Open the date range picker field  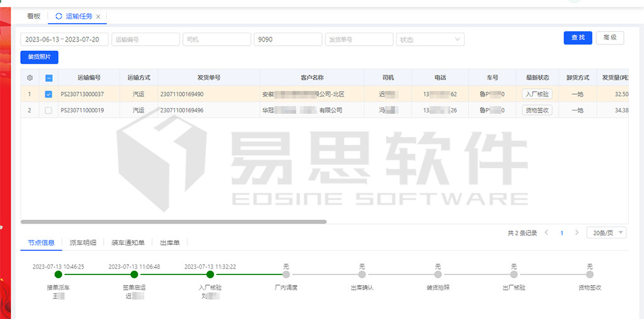[x=65, y=40]
